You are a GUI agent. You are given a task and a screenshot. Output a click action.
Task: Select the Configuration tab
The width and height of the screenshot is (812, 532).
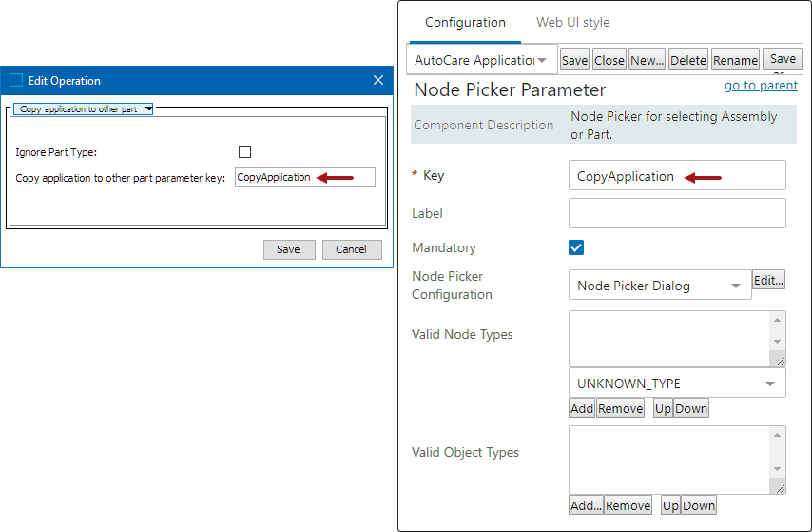tap(465, 22)
